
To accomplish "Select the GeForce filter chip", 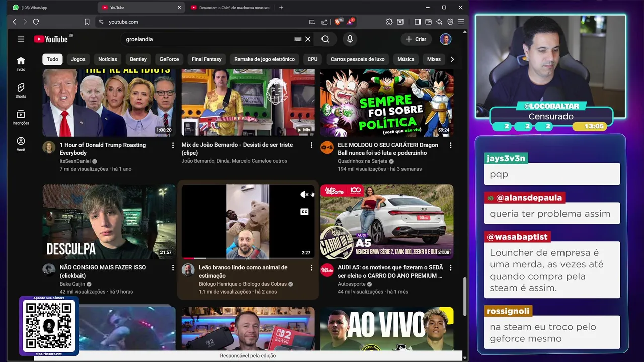I will click(169, 59).
